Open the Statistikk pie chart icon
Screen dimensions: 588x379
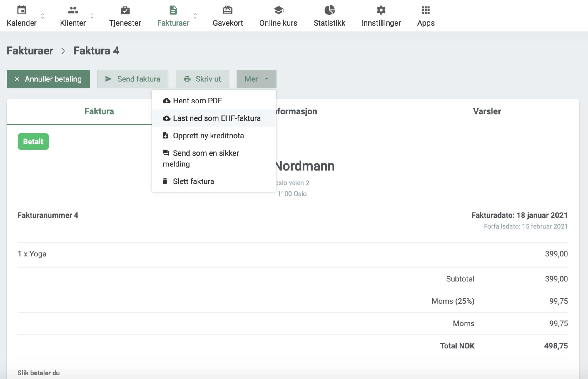(x=329, y=10)
